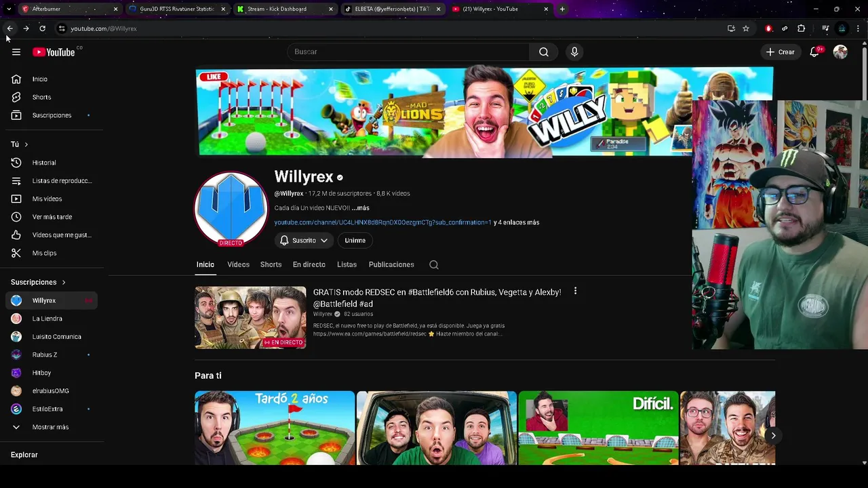Open the Difícil video thumbnail
This screenshot has width=868, height=488.
point(598,428)
